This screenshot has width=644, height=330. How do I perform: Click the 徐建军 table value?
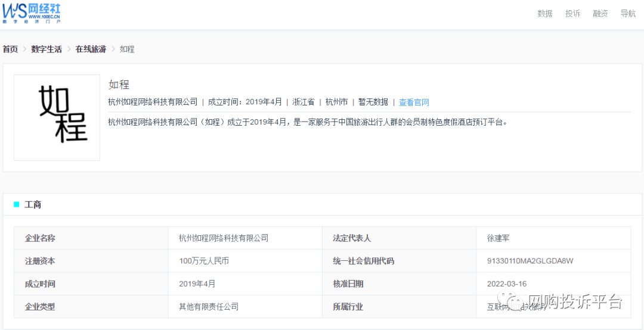[498, 238]
